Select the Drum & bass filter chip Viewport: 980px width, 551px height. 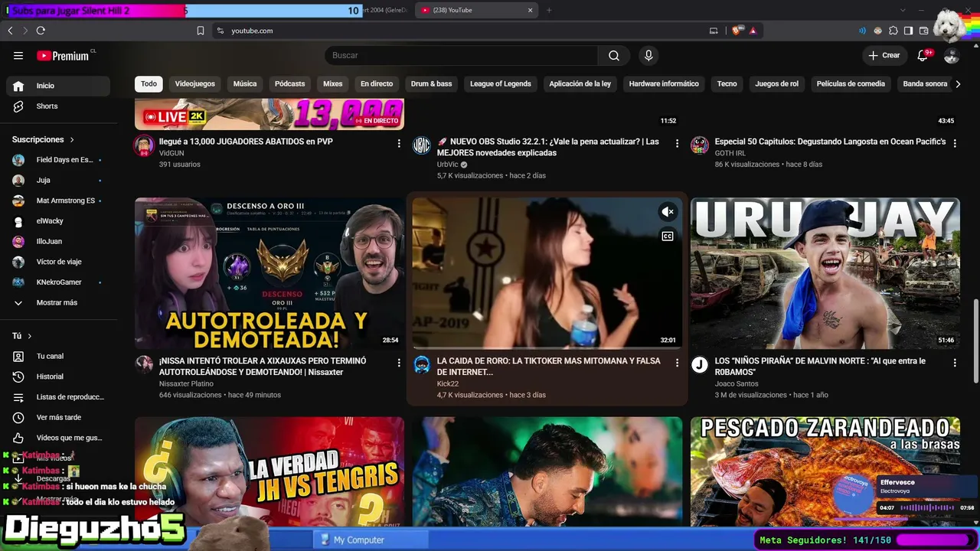coord(431,84)
